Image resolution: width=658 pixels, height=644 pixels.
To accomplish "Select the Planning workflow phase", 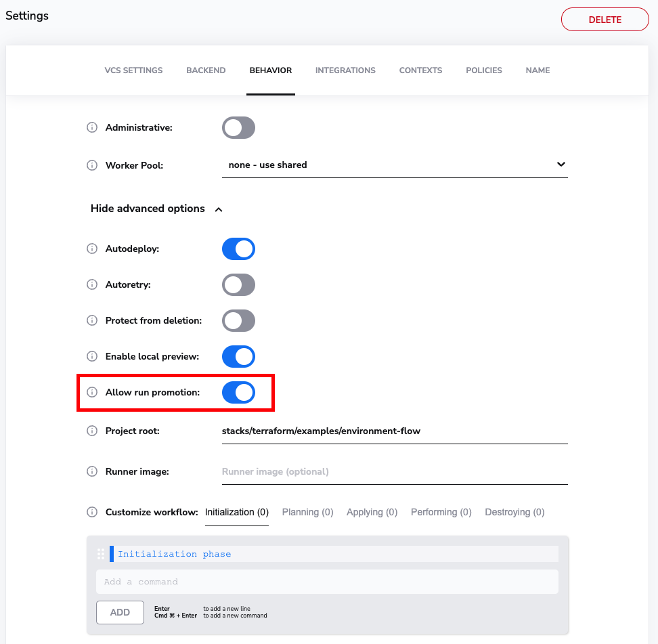I will tap(307, 512).
